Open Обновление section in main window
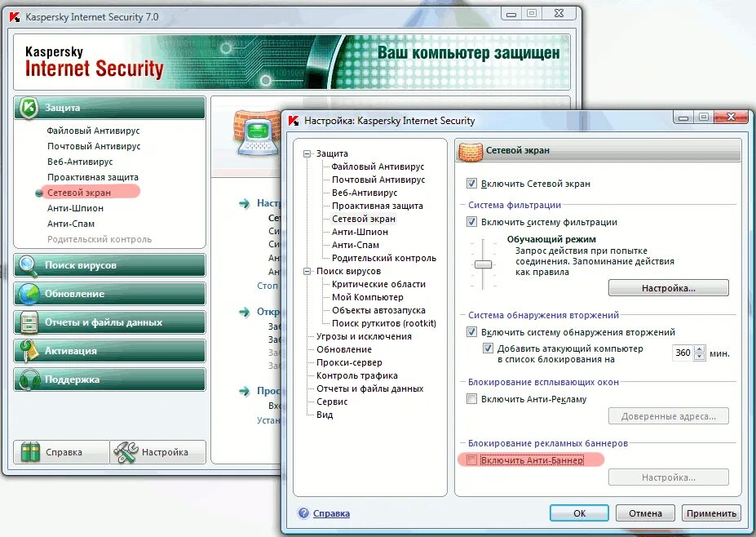Viewport: 756px width, 537px height. [x=110, y=294]
